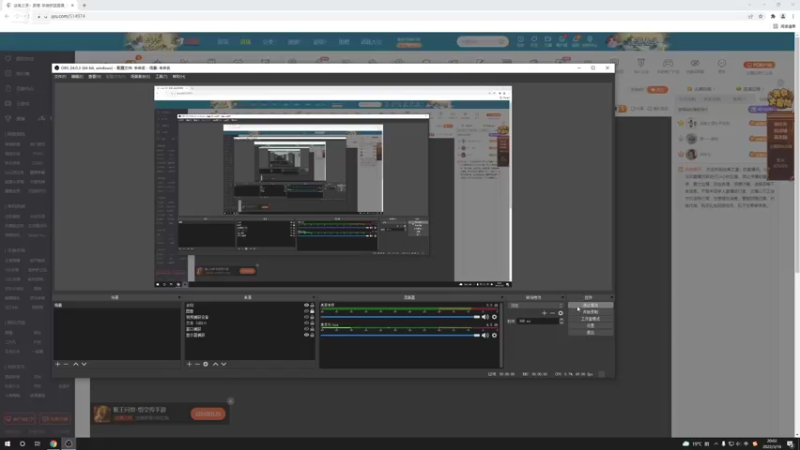Image resolution: width=800 pixels, height=450 pixels.
Task: Open browser extensions puzzle icon
Action: (772, 16)
